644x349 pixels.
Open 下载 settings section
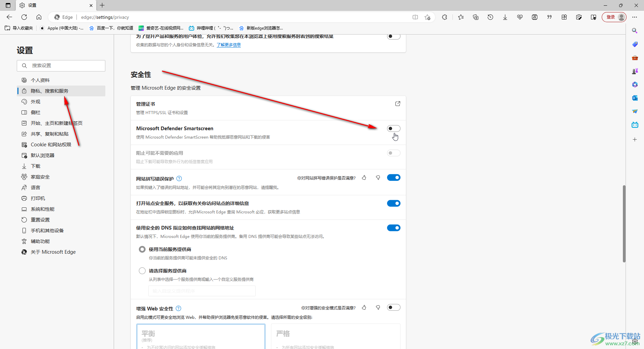[61, 166]
